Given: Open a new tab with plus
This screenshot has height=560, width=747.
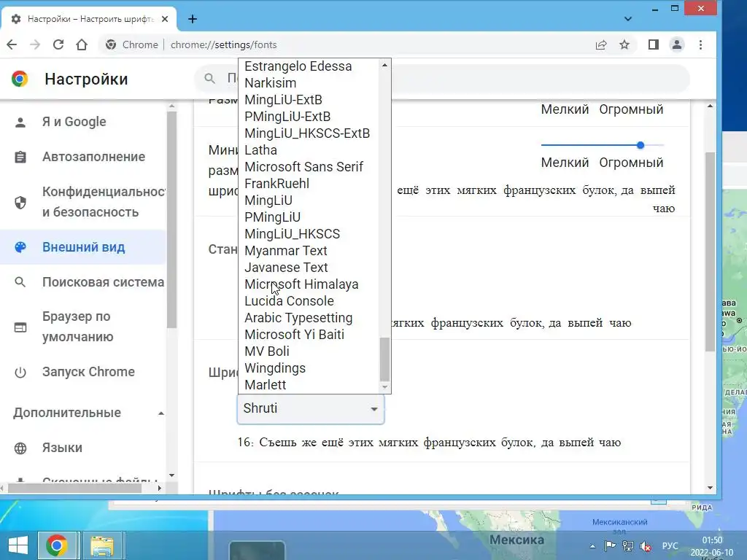Looking at the screenshot, I should tap(193, 19).
